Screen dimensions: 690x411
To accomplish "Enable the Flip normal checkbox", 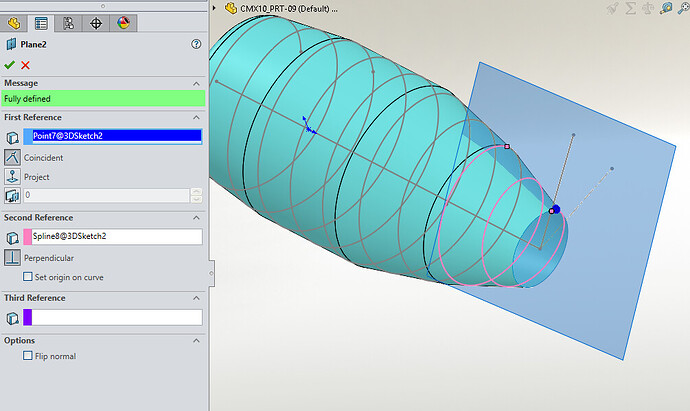I will (28, 355).
